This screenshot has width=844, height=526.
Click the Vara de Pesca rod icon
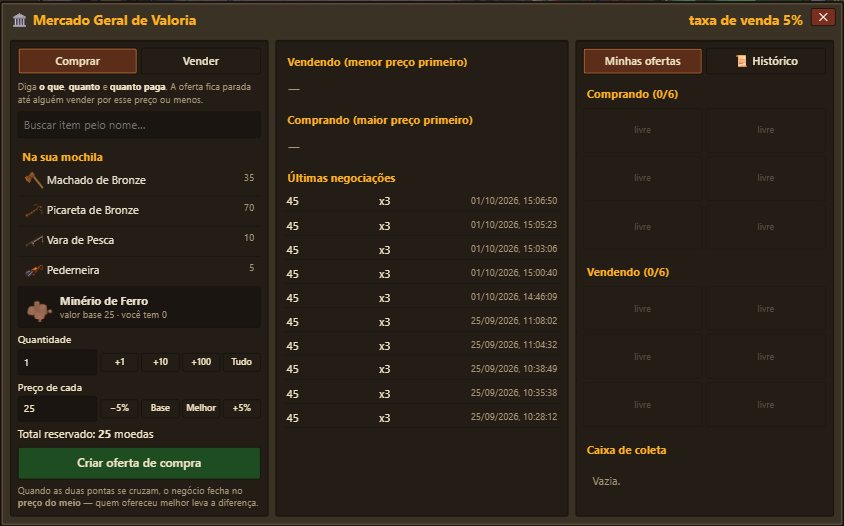pyautogui.click(x=34, y=240)
